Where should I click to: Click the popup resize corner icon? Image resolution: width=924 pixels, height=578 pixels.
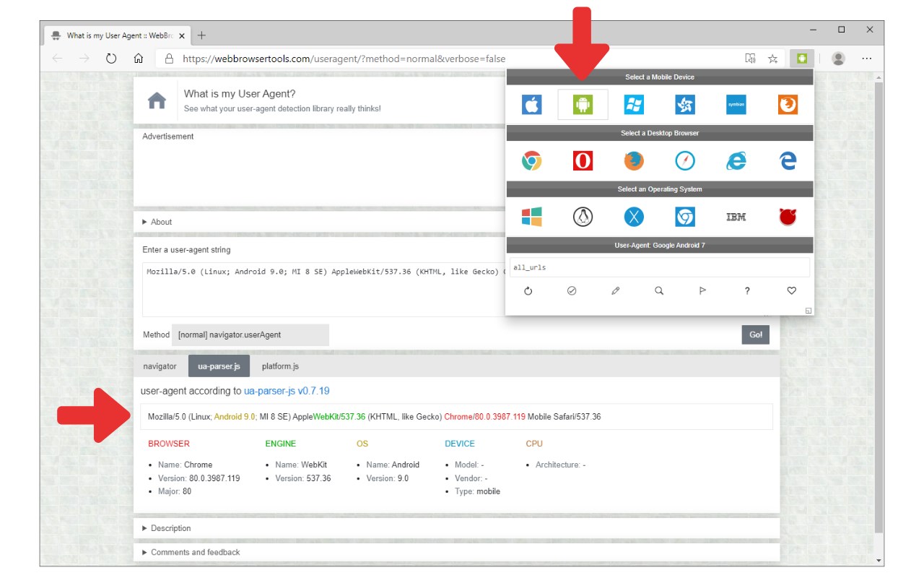click(x=808, y=311)
